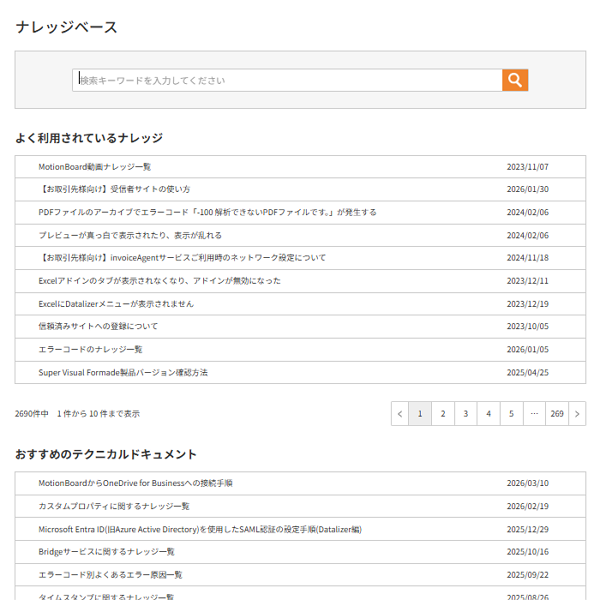Open MotionBoard OneDrive for Business connection document

point(135,483)
